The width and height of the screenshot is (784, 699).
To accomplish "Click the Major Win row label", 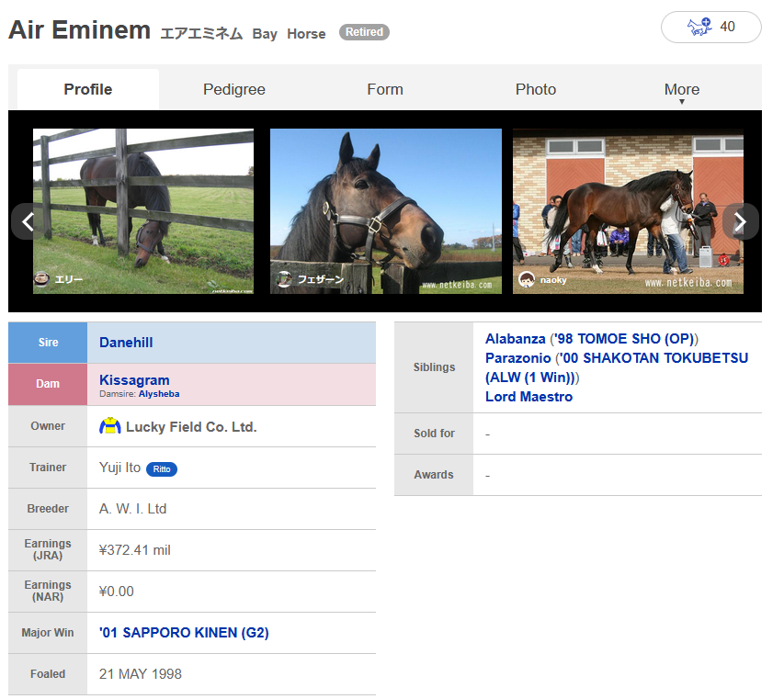I will tap(48, 633).
